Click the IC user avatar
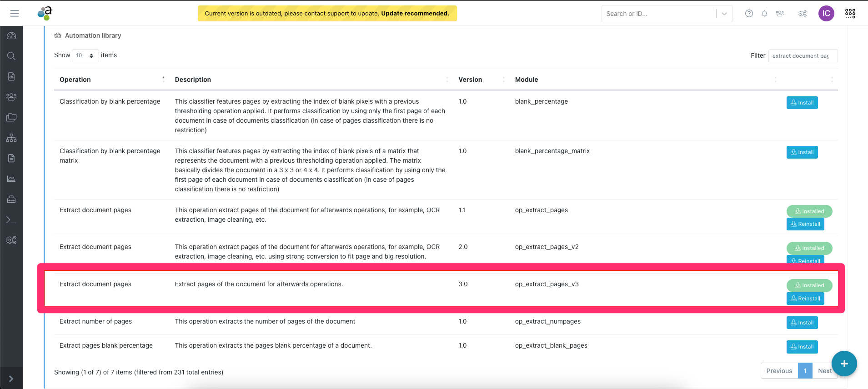The height and width of the screenshot is (389, 868). click(x=826, y=14)
